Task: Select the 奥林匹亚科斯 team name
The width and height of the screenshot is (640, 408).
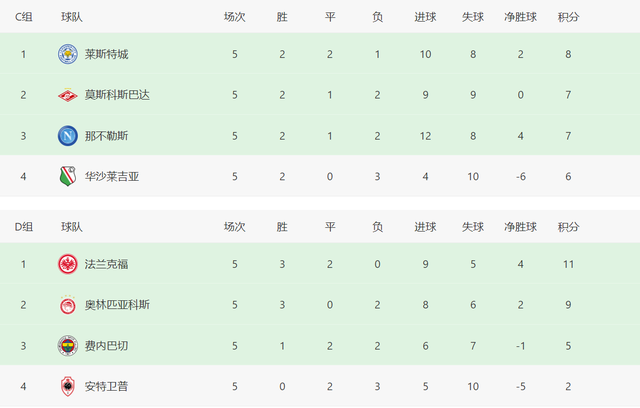Action: pyautogui.click(x=117, y=305)
